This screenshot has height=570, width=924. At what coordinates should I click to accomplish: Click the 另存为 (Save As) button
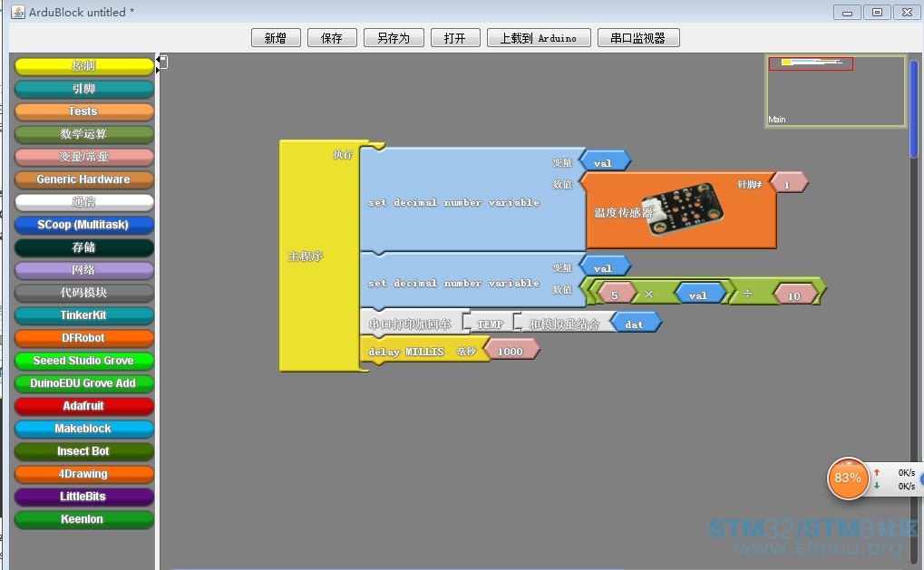(394, 38)
